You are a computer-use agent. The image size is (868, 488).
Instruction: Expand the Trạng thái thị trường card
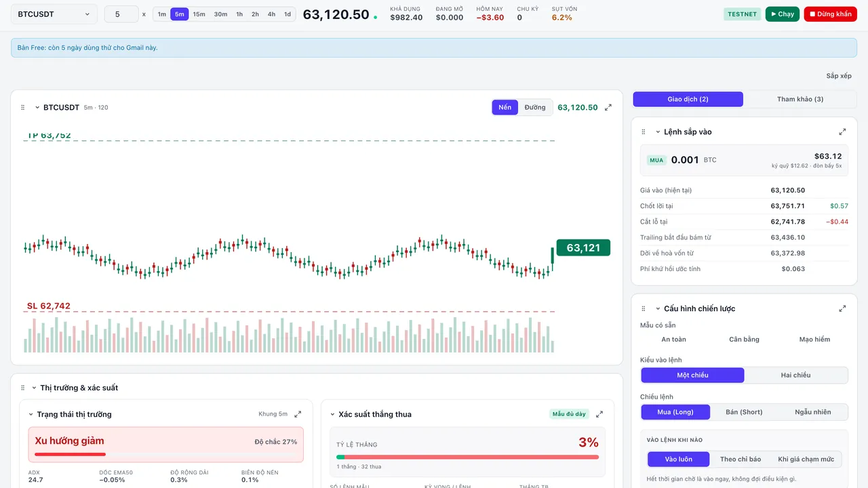point(298,414)
